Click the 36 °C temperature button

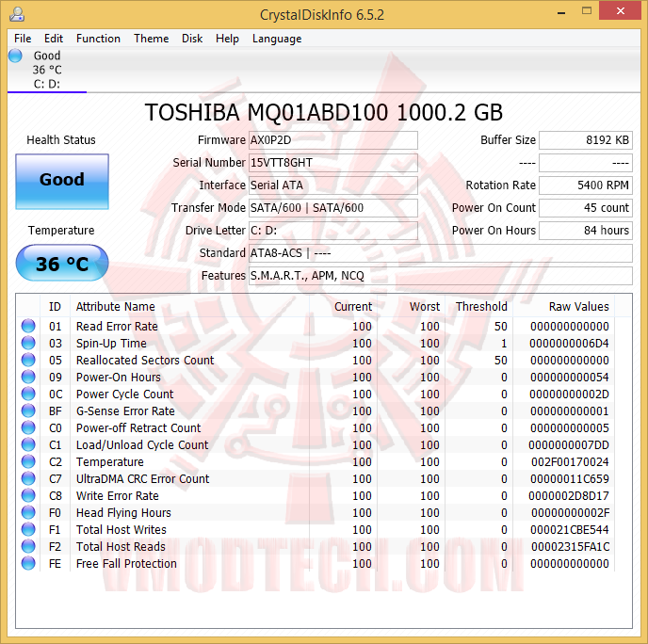[62, 263]
